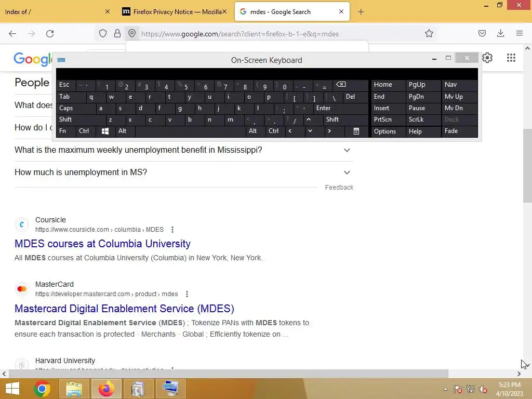Click the space bar on the keyboard
Image resolution: width=532 pixels, height=399 pixels.
coord(190,131)
